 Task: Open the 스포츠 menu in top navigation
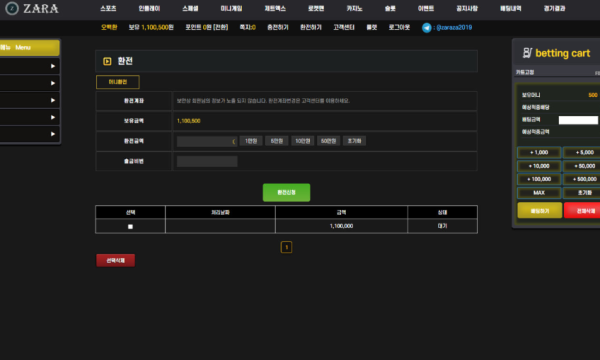[x=108, y=8]
